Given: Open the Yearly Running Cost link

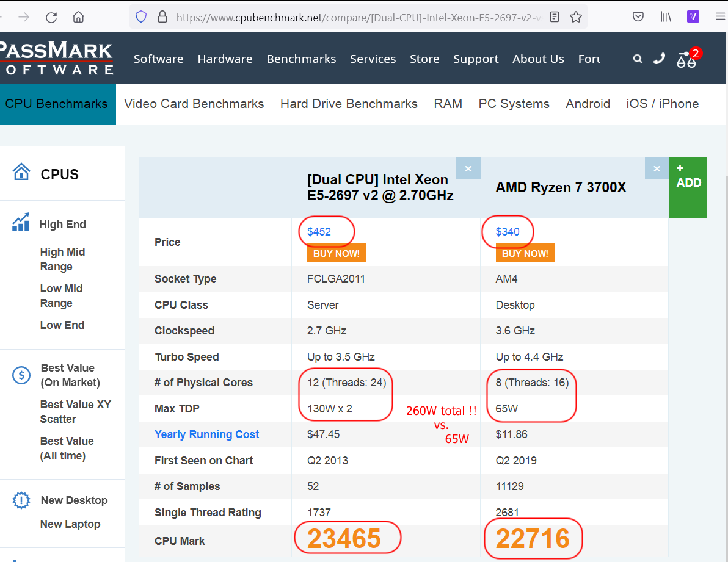Looking at the screenshot, I should (206, 434).
